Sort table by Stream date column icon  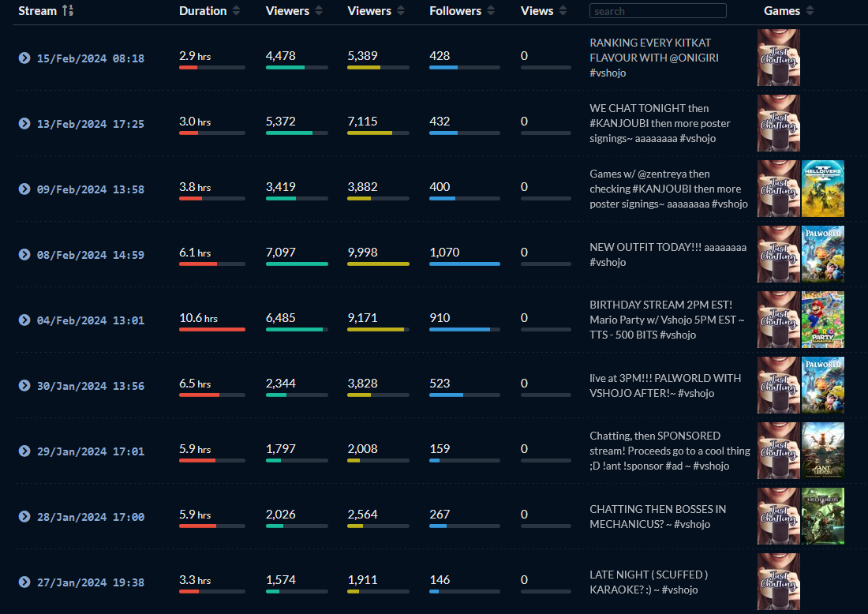tap(68, 10)
